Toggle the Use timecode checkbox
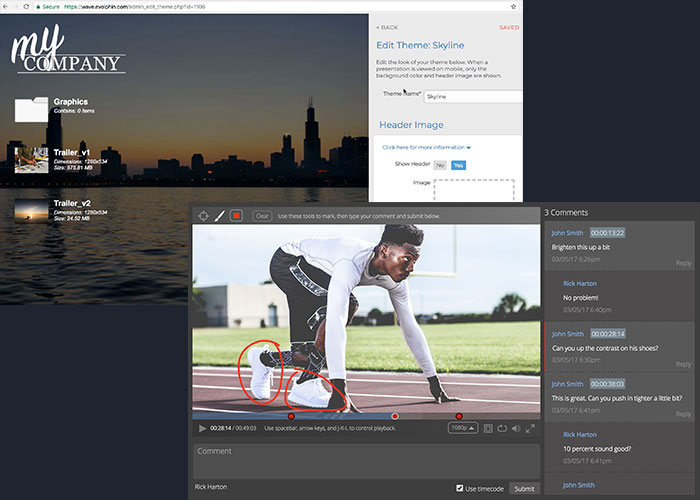This screenshot has width=700, height=500. point(459,488)
